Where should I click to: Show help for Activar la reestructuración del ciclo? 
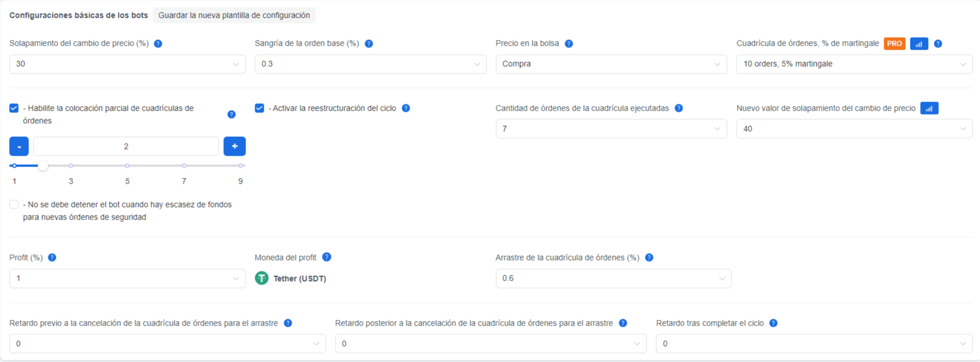[406, 108]
